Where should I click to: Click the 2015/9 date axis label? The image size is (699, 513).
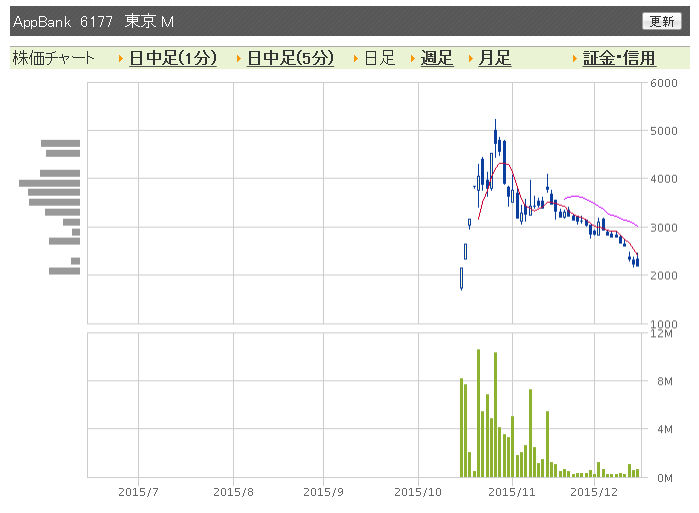tap(323, 492)
